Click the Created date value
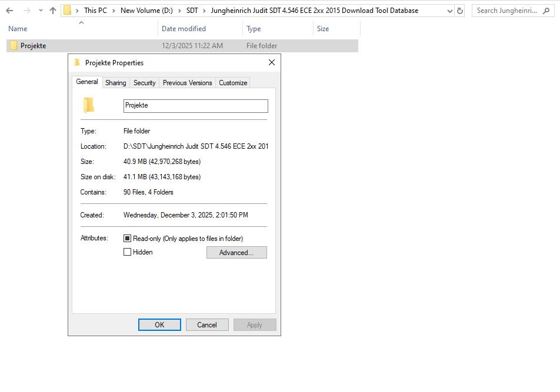Image resolution: width=560 pixels, height=392 pixels. tap(186, 215)
